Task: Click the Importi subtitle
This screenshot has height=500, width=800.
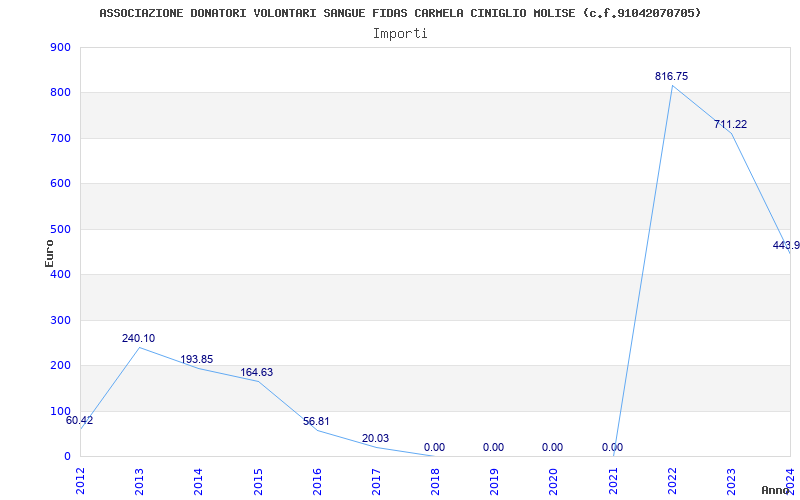Action: 400,33
